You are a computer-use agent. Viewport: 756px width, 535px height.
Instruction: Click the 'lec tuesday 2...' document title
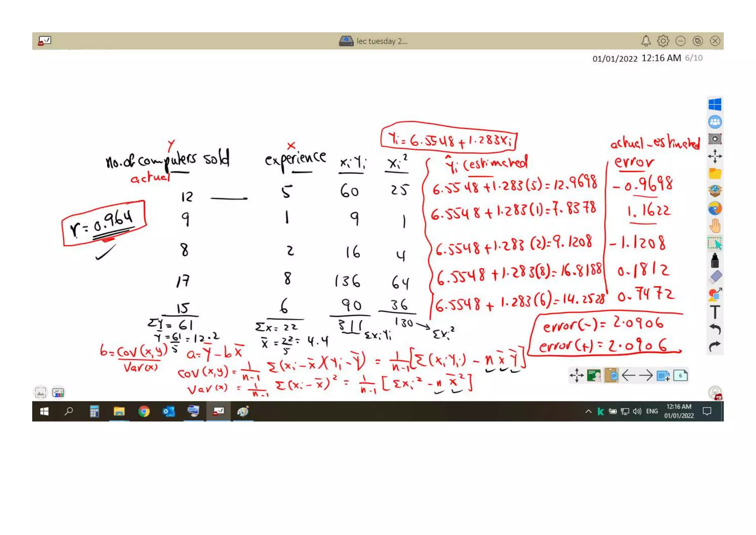point(382,41)
